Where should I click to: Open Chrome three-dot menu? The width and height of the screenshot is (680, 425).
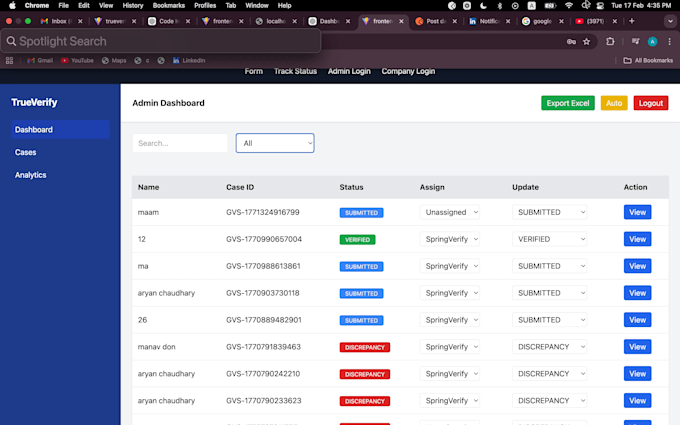[x=670, y=42]
